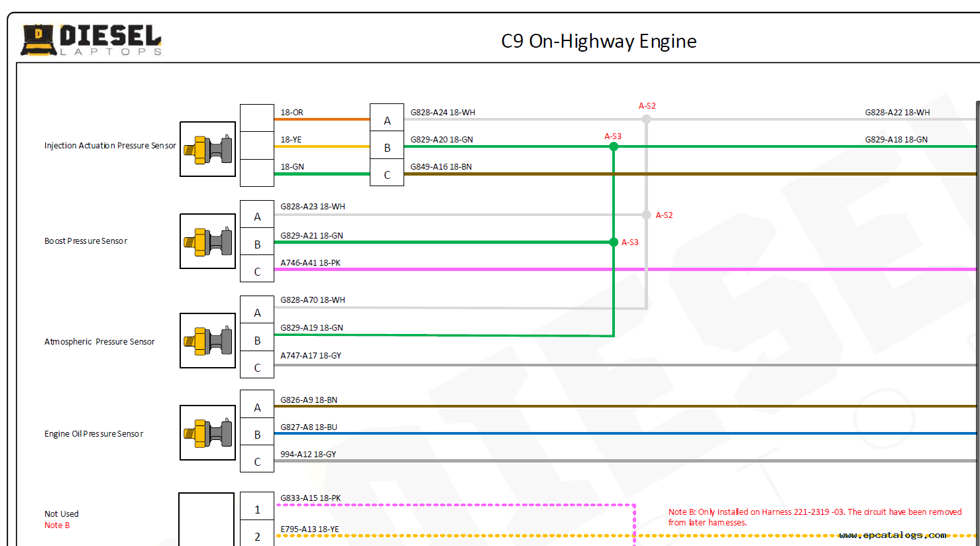Click pin A of the Atmospheric Pressure Sensor
Viewport: 980px width, 546px height.
(257, 313)
